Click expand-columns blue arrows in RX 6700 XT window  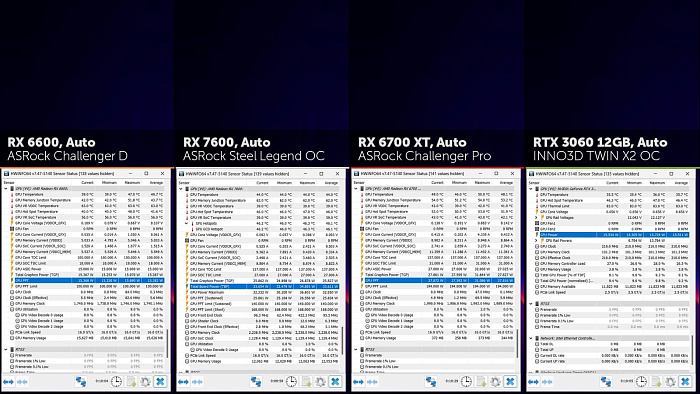[358, 382]
